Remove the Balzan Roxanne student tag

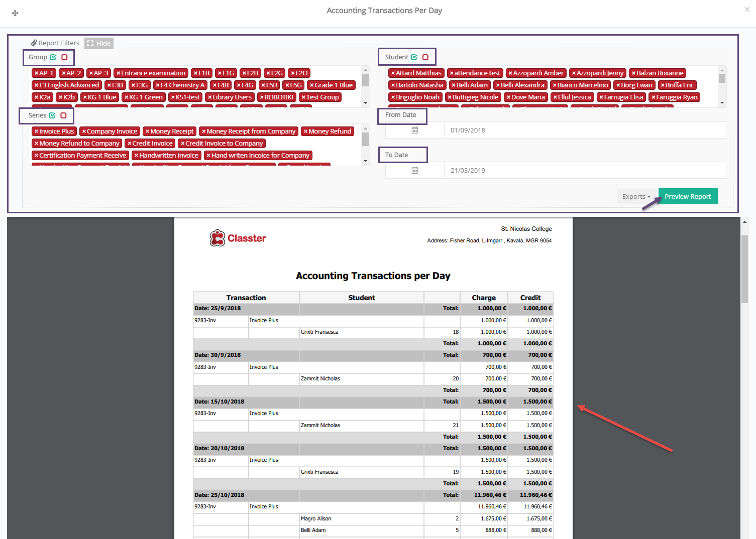634,73
